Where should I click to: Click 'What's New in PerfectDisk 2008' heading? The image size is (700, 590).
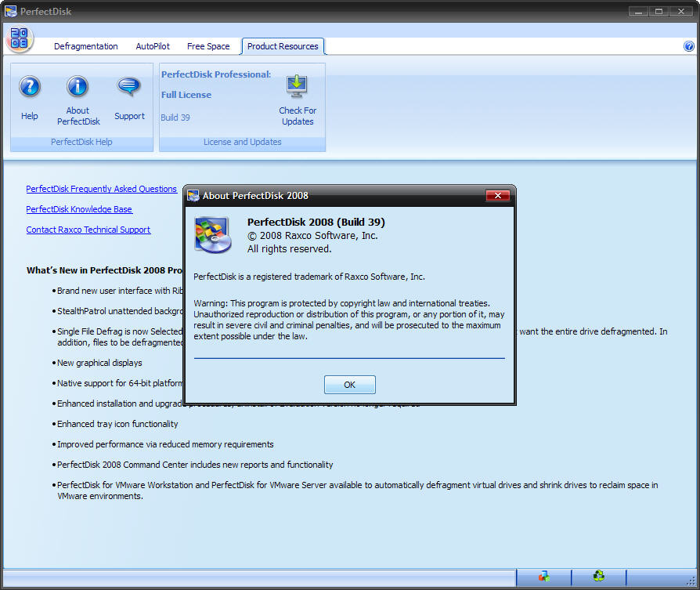(x=104, y=270)
